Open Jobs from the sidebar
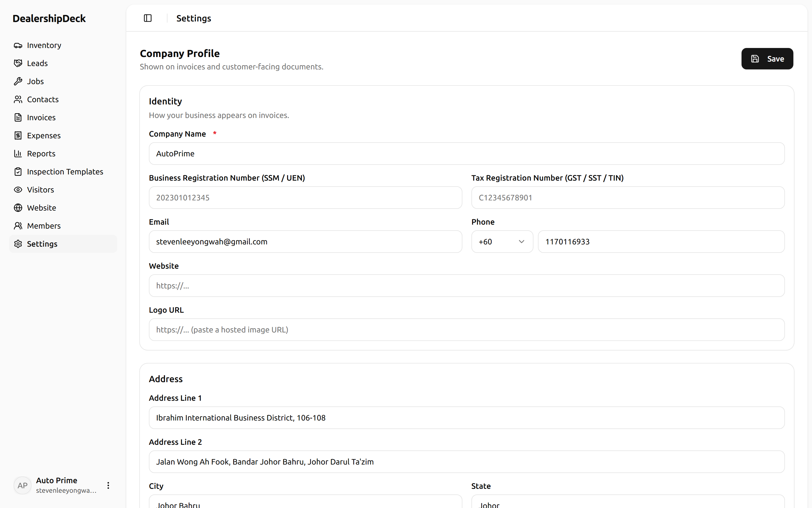812x508 pixels. 63,81
